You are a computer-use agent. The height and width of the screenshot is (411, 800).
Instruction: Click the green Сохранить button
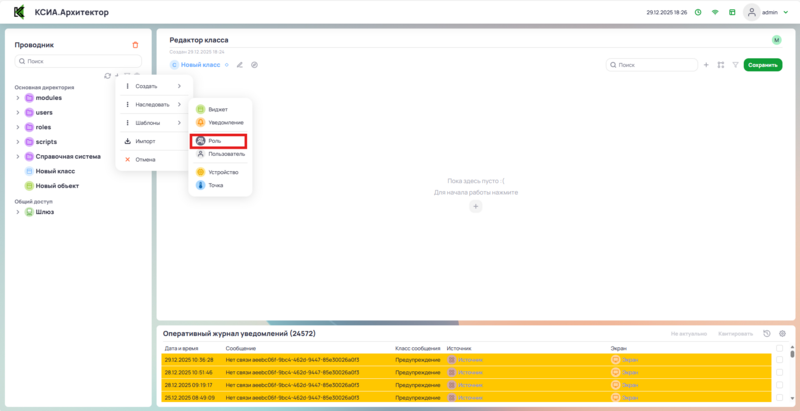[762, 65]
